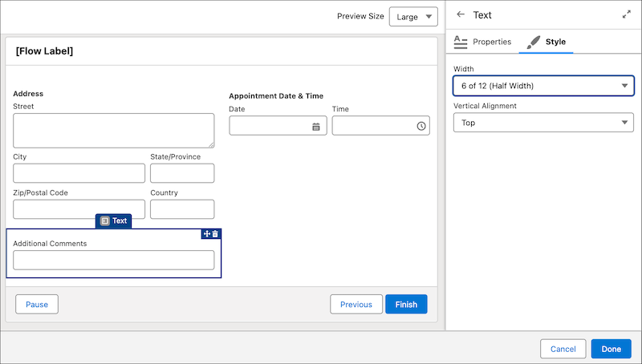Viewport: 642px width, 364px height.
Task: Click the Pause button
Action: pyautogui.click(x=37, y=305)
